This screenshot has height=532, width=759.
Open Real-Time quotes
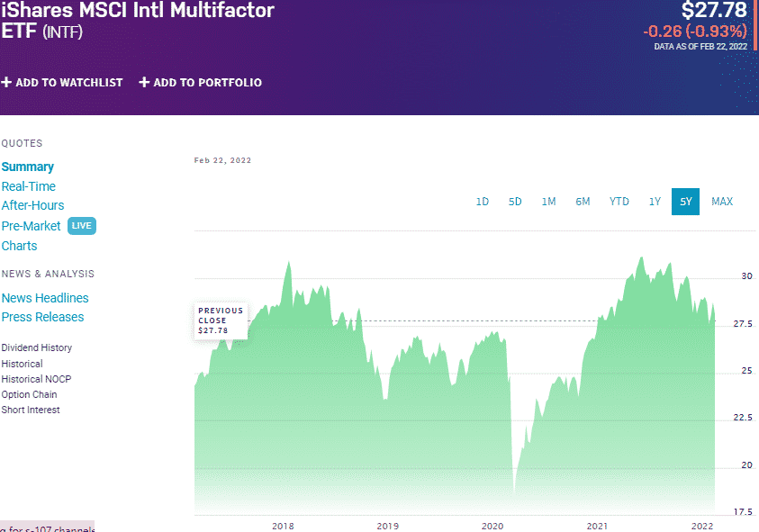coord(30,186)
